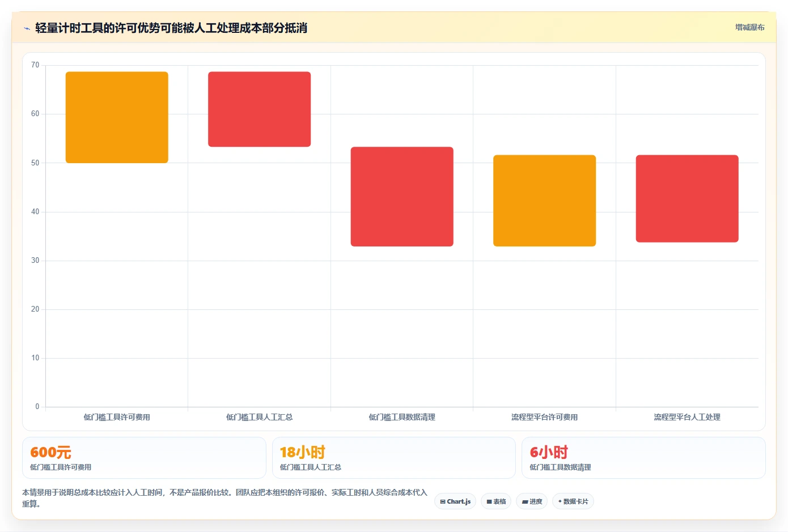Viewport: 788px width, 532px height.
Task: Click y-axis tick value 40
Action: [35, 212]
